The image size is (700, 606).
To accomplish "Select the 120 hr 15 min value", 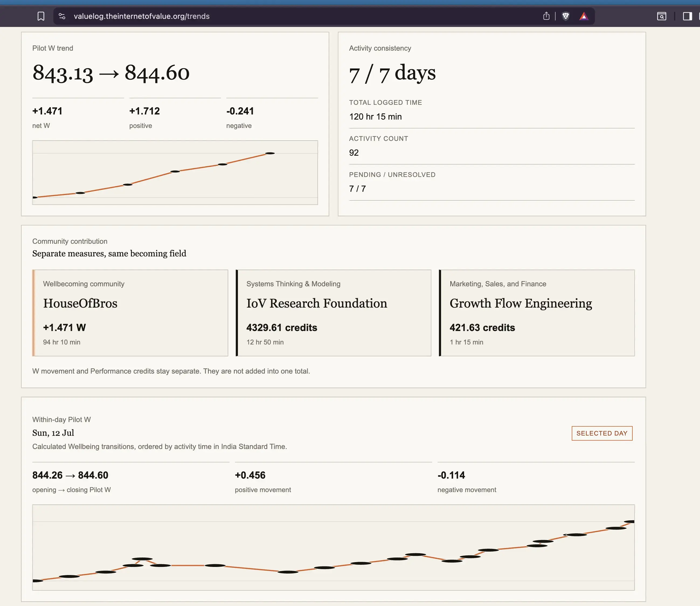I will 376,117.
